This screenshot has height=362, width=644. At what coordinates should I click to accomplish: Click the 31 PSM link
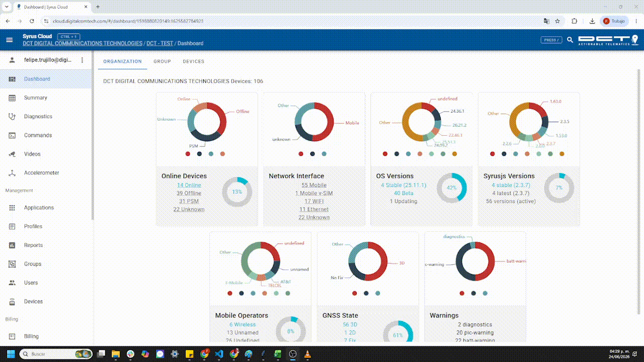pyautogui.click(x=189, y=201)
